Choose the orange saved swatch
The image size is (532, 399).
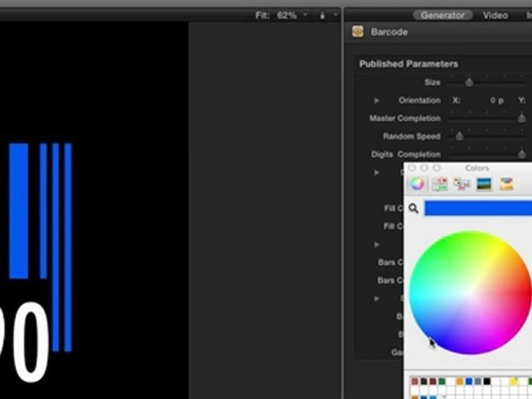tap(460, 382)
